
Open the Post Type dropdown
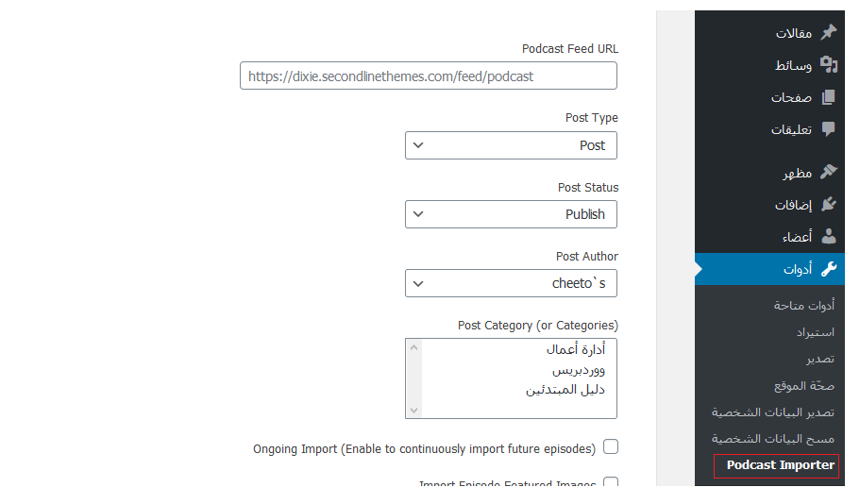point(511,145)
